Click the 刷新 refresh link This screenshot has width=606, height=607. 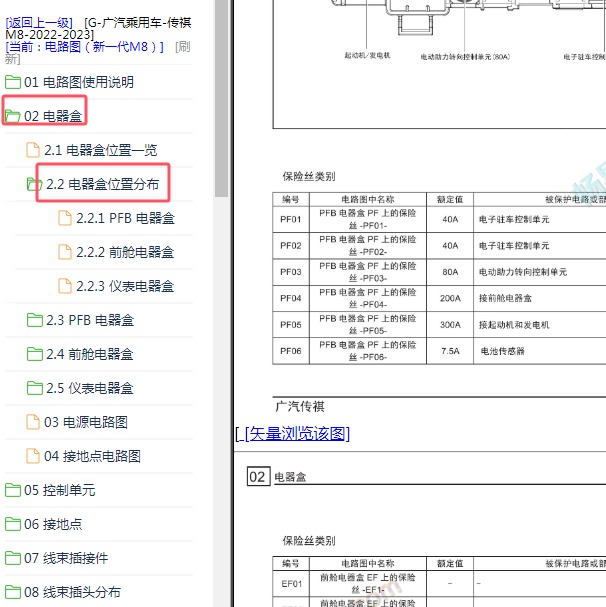182,47
